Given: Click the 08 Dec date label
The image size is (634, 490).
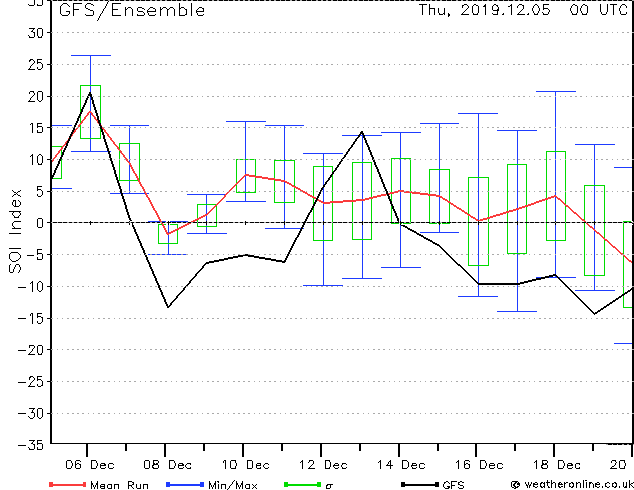Looking at the screenshot, I should tap(167, 465).
